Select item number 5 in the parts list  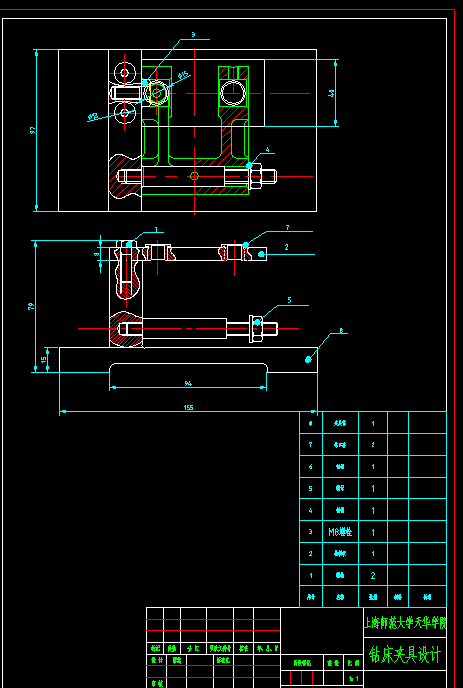(310, 488)
